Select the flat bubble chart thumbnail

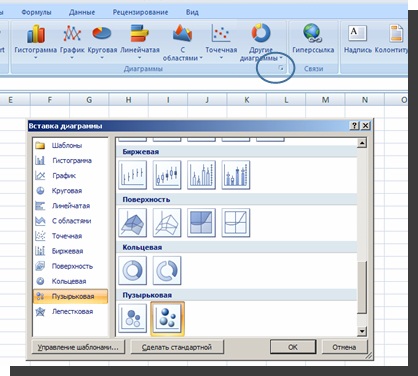pos(132,318)
